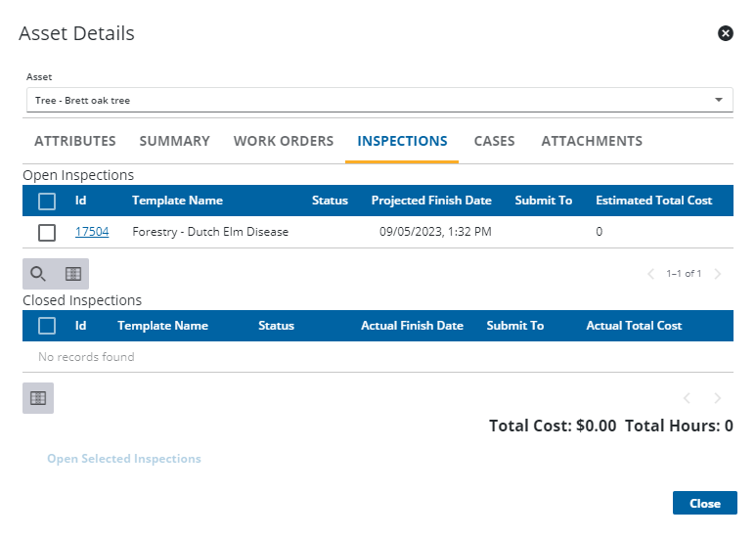Expand the Asset dropdown arrow

tap(719, 100)
